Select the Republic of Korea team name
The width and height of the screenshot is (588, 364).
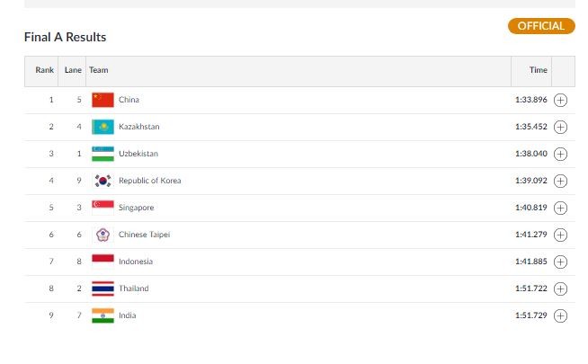pyautogui.click(x=149, y=181)
